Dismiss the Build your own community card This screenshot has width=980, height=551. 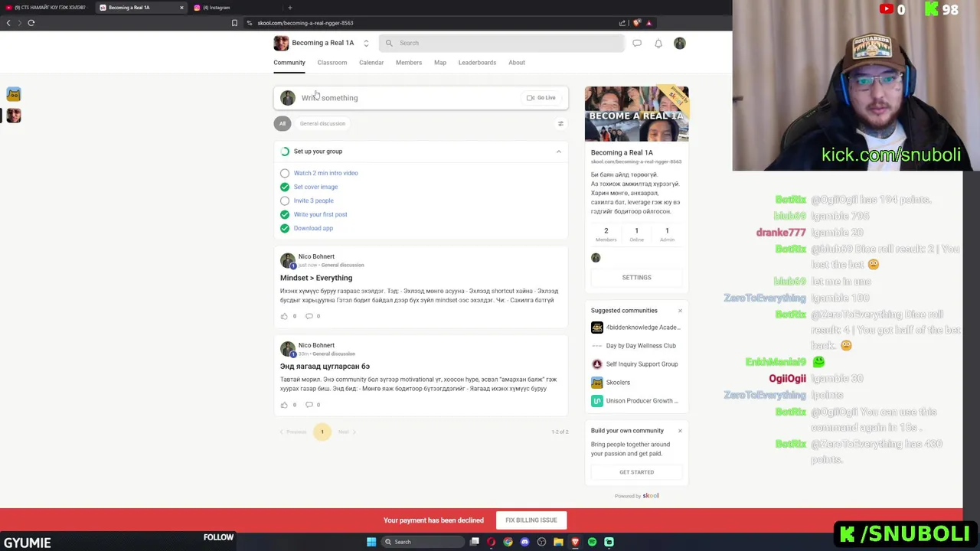(x=680, y=431)
